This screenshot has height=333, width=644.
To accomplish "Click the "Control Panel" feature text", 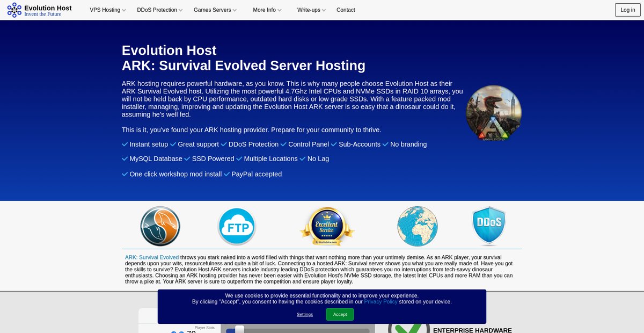I will click(x=309, y=144).
